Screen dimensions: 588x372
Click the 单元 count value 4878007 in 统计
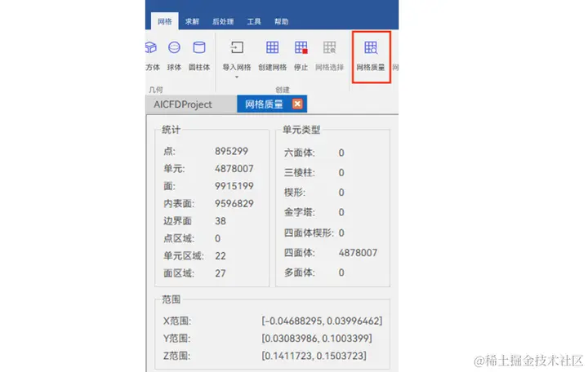pos(234,169)
